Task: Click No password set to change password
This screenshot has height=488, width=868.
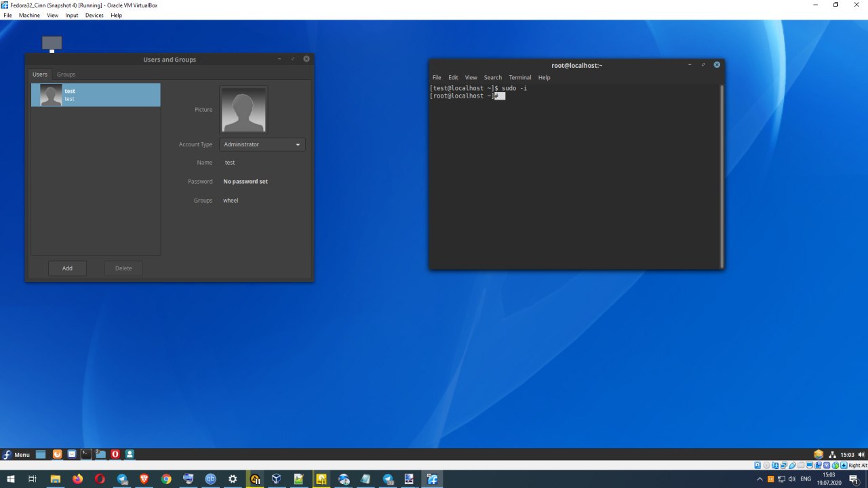Action: click(x=245, y=182)
